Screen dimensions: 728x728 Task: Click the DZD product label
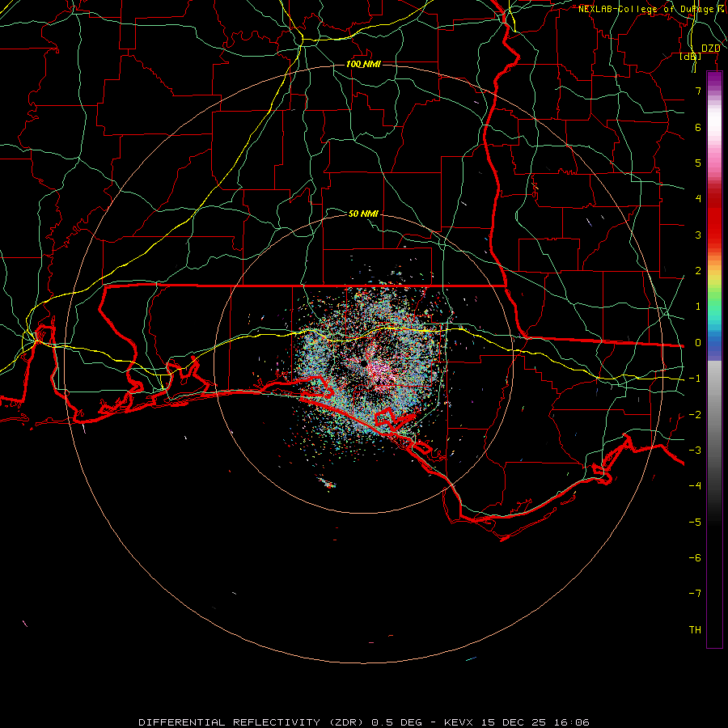[710, 48]
